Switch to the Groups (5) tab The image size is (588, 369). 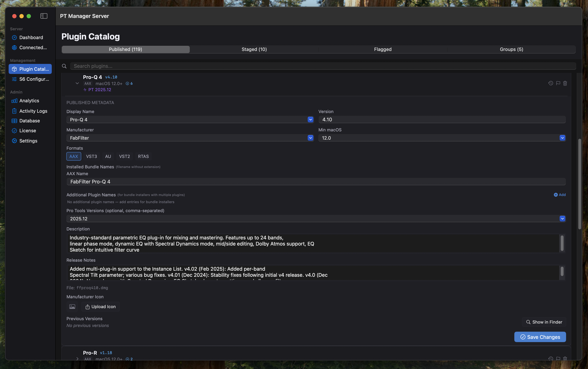(x=512, y=49)
